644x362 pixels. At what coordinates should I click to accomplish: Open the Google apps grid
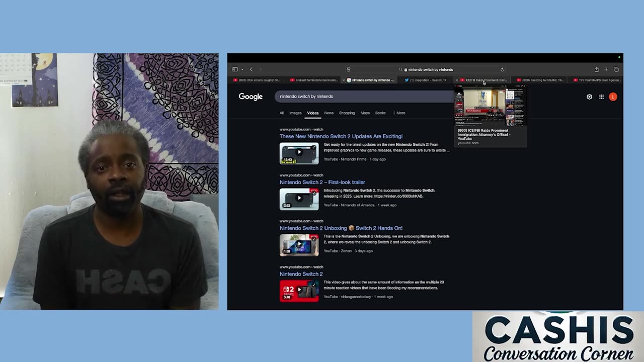[601, 97]
